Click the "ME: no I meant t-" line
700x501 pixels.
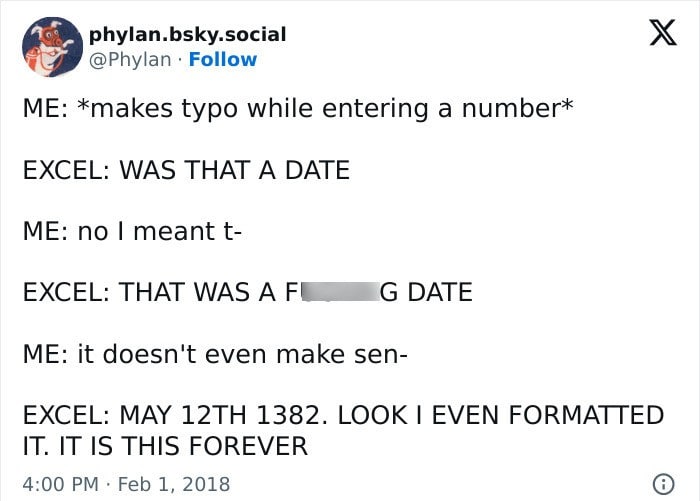[x=132, y=231]
